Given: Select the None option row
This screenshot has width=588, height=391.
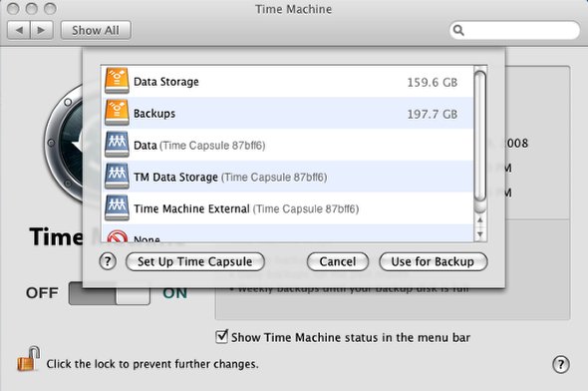Looking at the screenshot, I should click(x=287, y=233).
